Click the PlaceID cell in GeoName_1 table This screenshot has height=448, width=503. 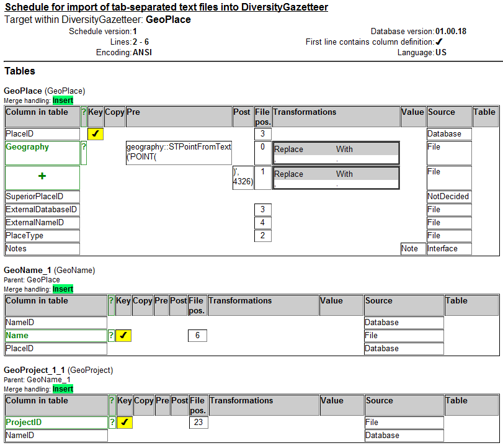click(x=56, y=349)
